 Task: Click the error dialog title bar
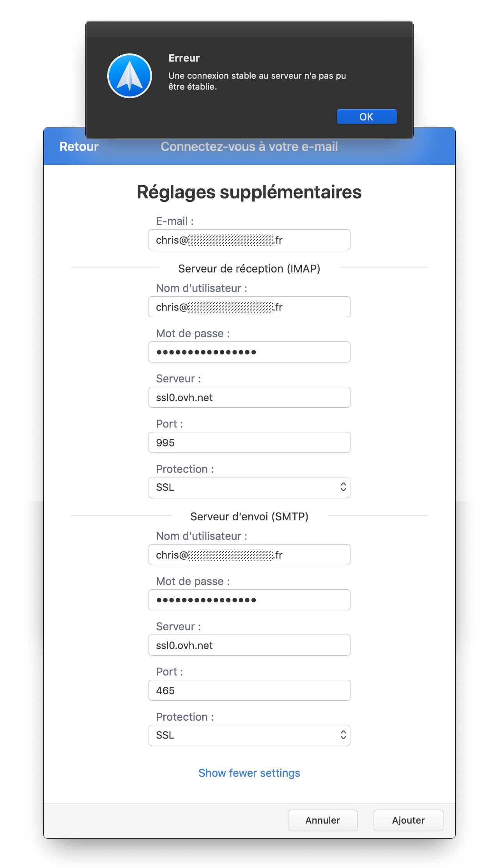(249, 30)
